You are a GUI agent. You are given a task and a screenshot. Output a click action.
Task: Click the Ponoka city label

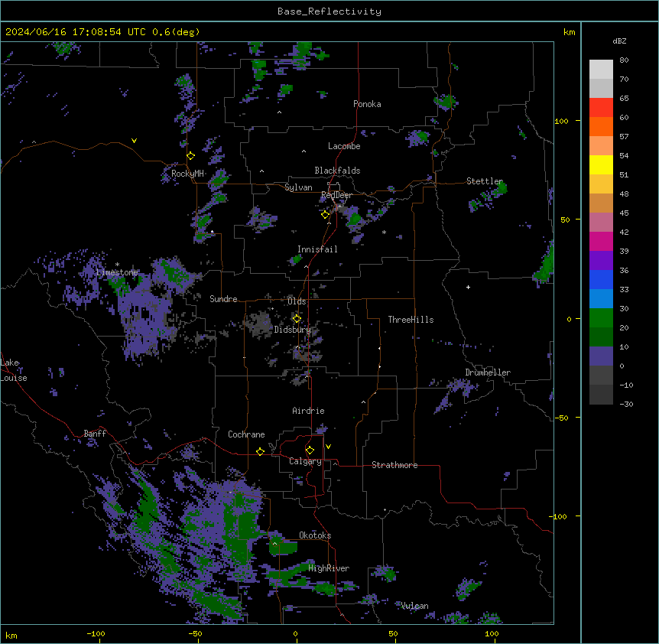pos(367,104)
